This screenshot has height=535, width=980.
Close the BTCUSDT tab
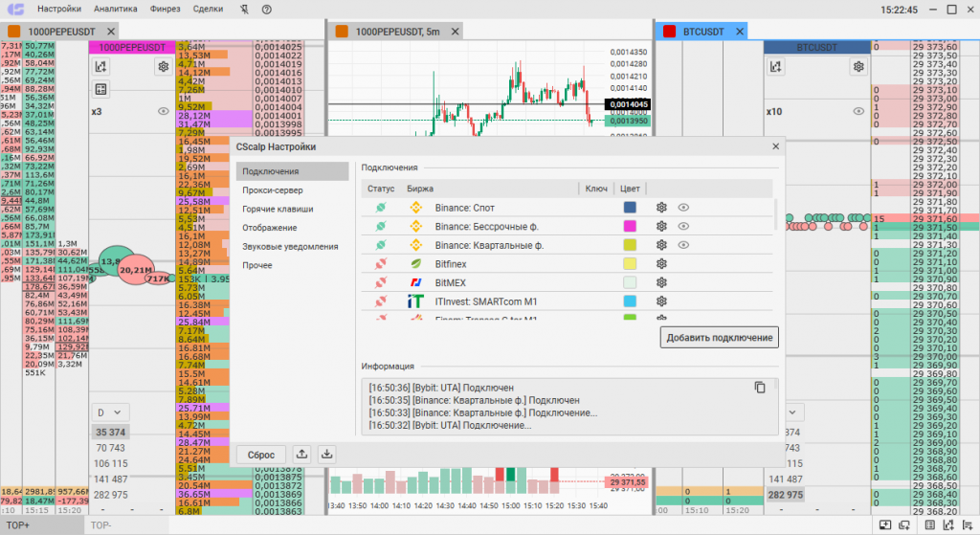pos(740,32)
